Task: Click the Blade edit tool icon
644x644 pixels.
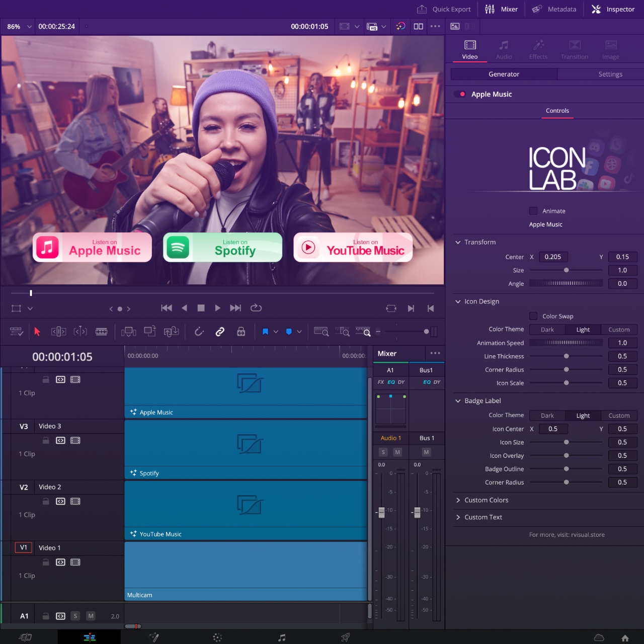Action: (x=101, y=332)
